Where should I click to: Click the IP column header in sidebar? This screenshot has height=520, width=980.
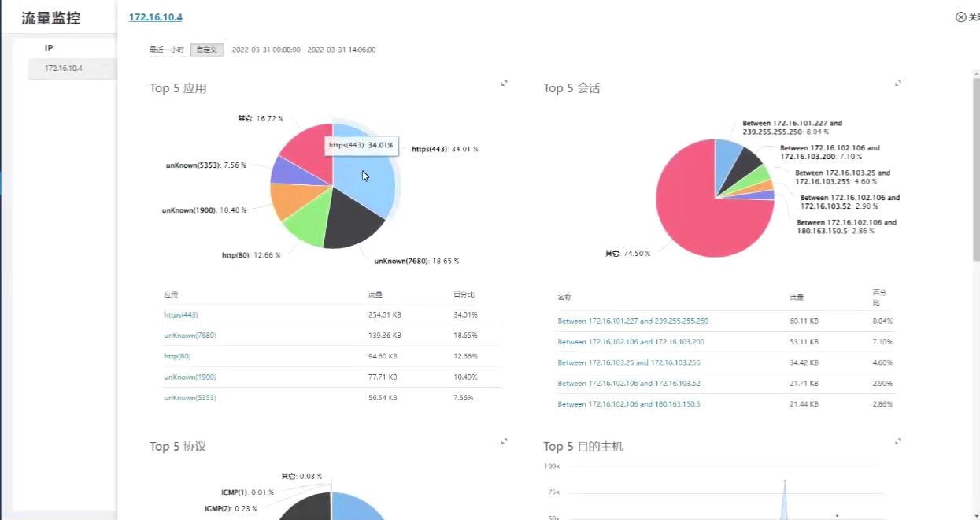[49, 48]
